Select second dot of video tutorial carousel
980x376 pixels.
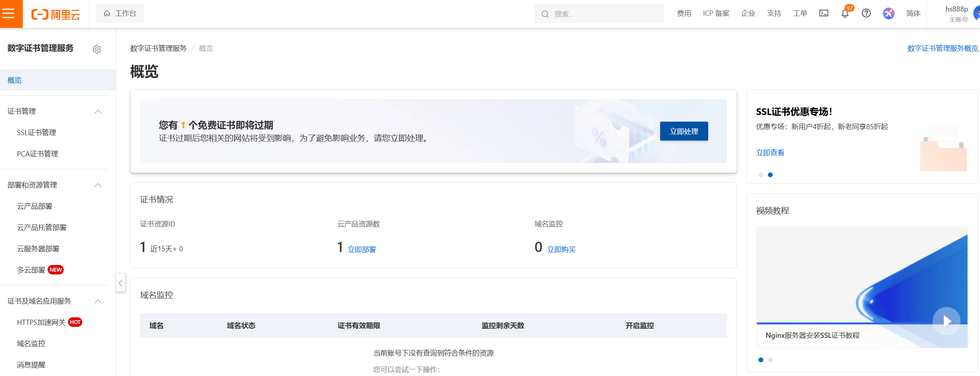[x=770, y=360]
